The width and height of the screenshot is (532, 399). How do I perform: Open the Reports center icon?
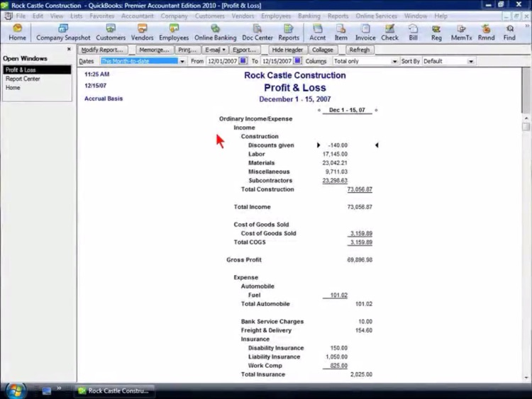289,33
